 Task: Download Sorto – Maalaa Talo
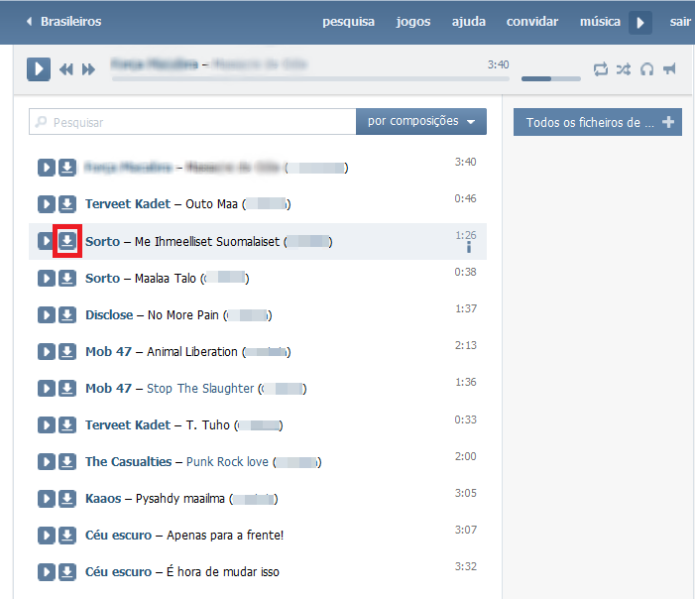pyautogui.click(x=67, y=278)
